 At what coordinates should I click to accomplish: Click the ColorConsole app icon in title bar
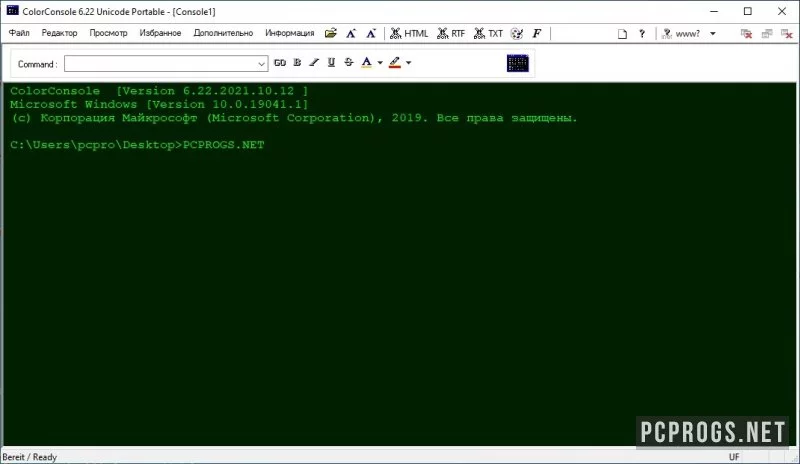click(x=12, y=11)
